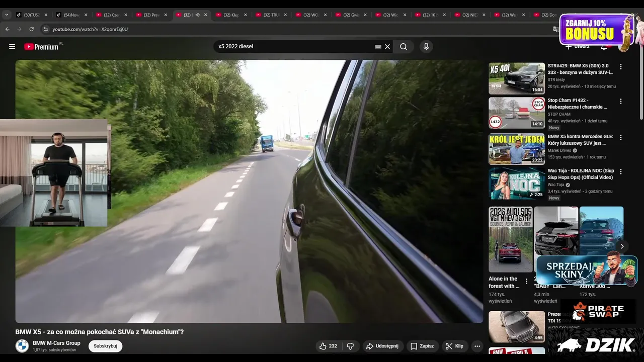Open the YouTube hamburger guide menu
Viewport: 644px width, 362px height.
point(12,47)
